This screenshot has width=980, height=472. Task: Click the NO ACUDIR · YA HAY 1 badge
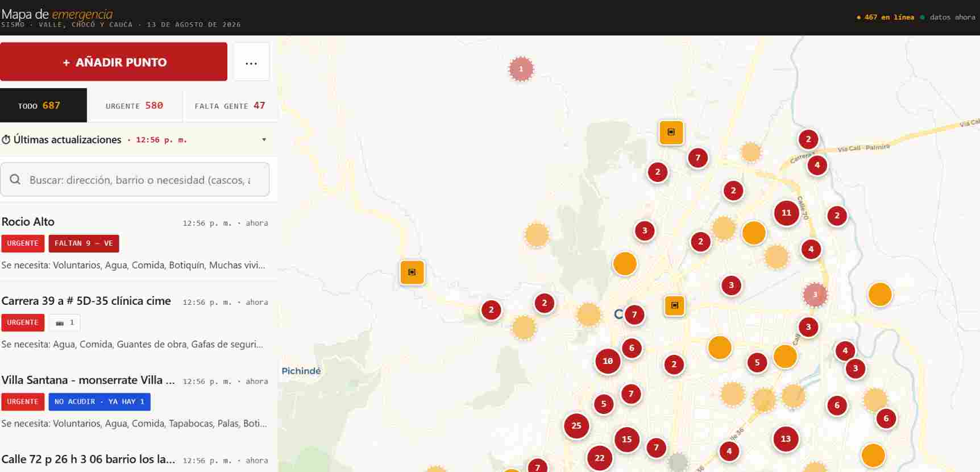[99, 401]
